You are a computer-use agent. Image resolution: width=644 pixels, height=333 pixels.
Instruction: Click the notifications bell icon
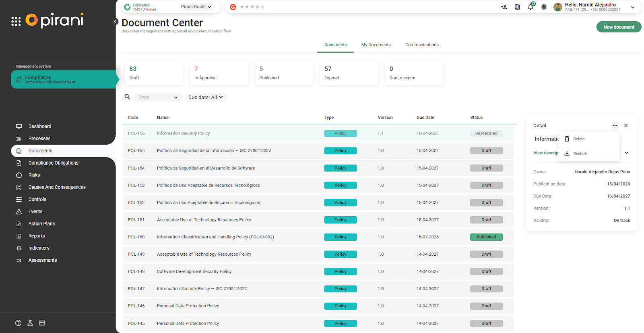tap(530, 7)
